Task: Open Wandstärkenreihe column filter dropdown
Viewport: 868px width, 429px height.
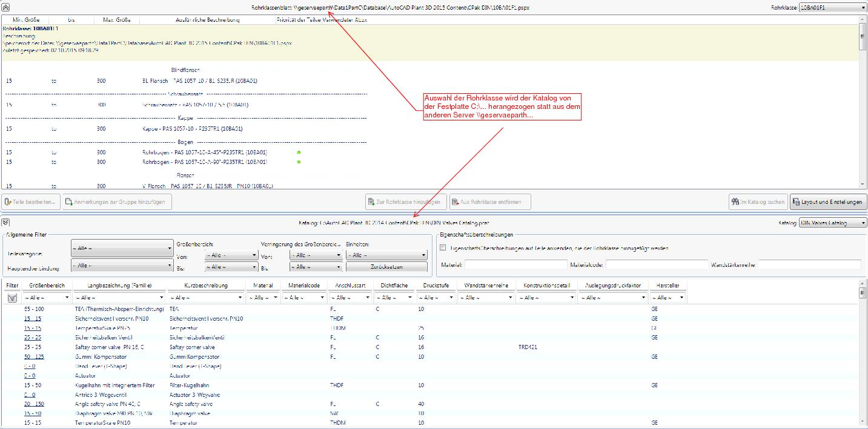Action: [x=486, y=298]
